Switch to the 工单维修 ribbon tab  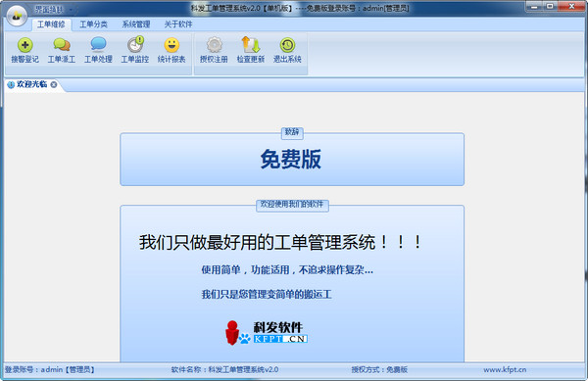[51, 24]
